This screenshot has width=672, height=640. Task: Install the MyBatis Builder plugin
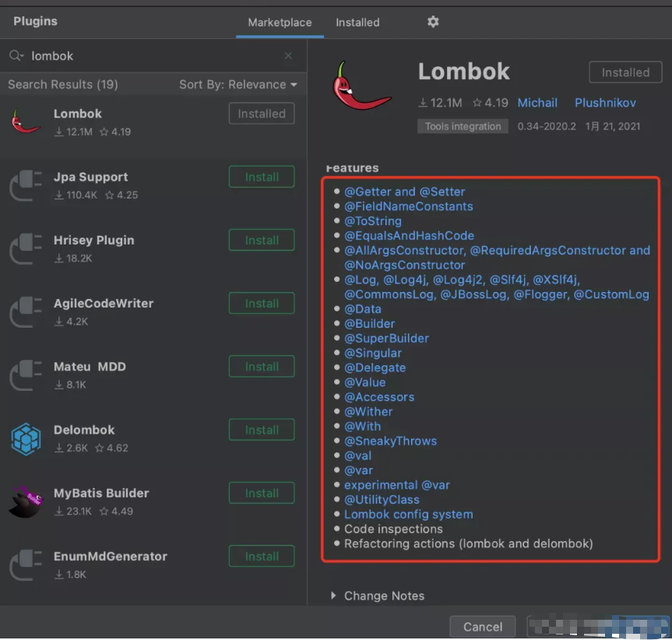pos(262,493)
